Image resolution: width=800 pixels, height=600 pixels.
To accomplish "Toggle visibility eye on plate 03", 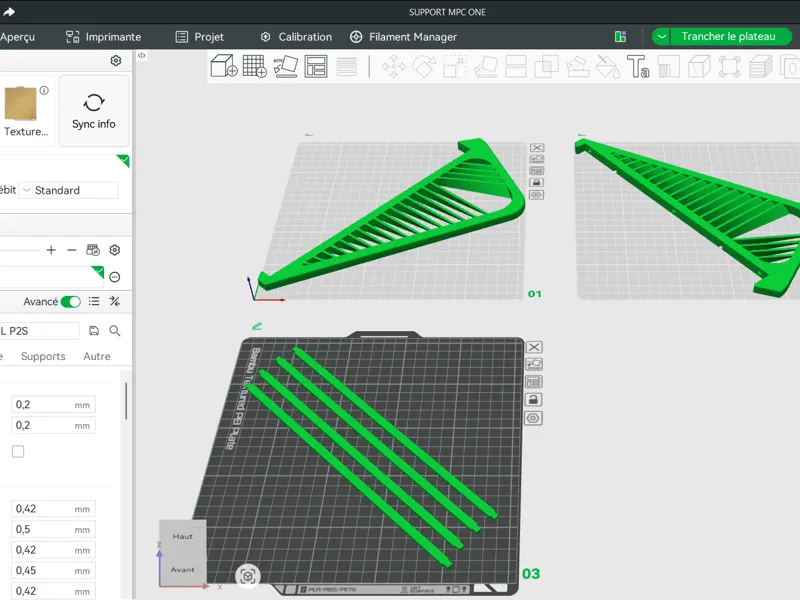I will coord(534,418).
